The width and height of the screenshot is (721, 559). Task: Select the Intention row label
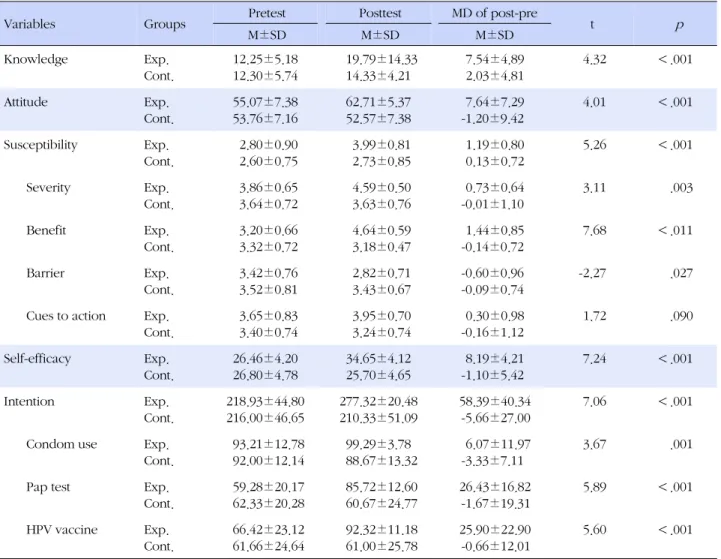pos(29,401)
